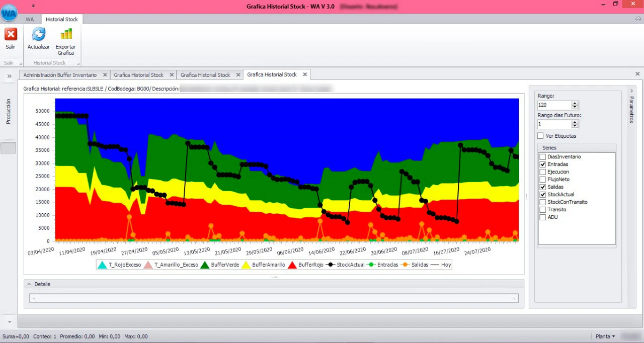Close the Administración Buffer Inventario tab

[x=105, y=75]
